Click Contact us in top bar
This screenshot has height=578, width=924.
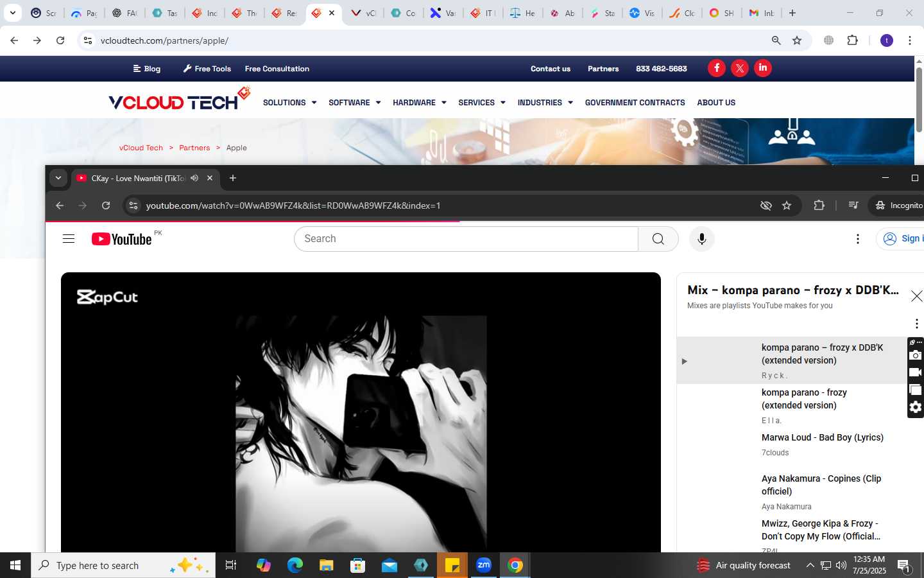pos(550,69)
